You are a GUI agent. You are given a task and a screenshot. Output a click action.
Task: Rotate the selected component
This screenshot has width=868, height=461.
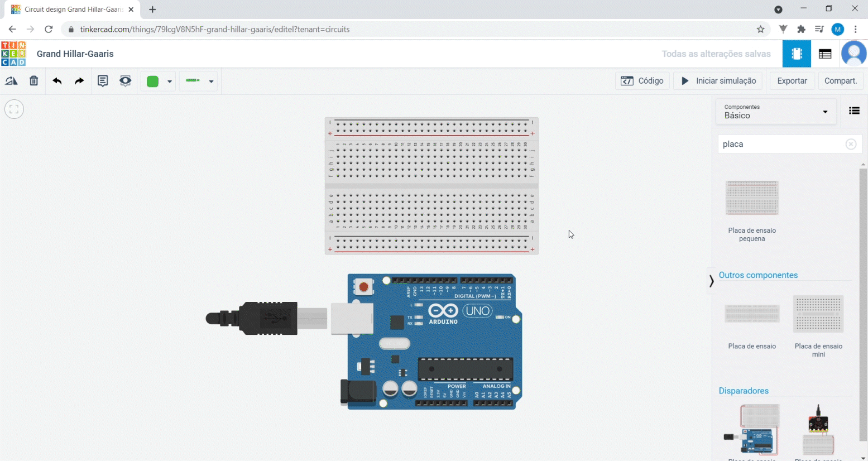coord(11,81)
